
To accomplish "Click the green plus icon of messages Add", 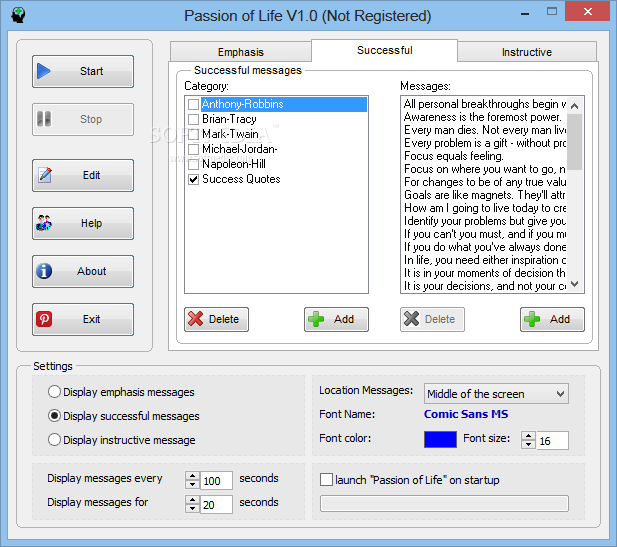I will [x=532, y=319].
